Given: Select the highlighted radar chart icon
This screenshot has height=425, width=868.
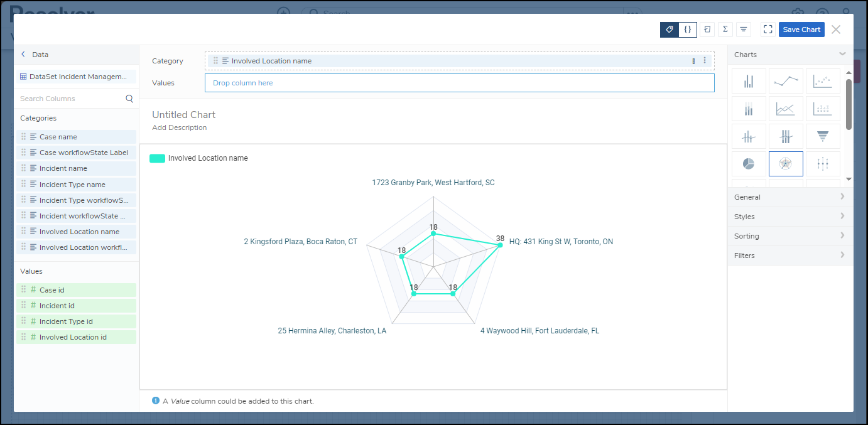Looking at the screenshot, I should 786,164.
